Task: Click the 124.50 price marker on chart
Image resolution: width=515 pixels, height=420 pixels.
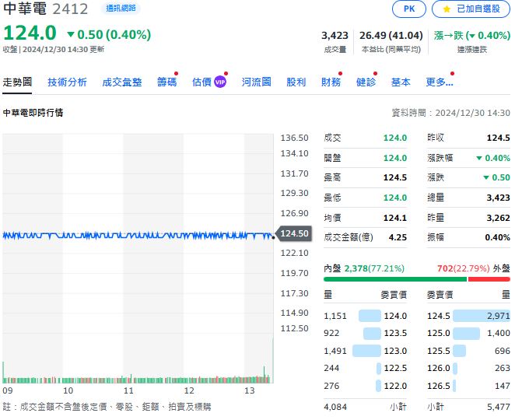Action: (x=294, y=233)
